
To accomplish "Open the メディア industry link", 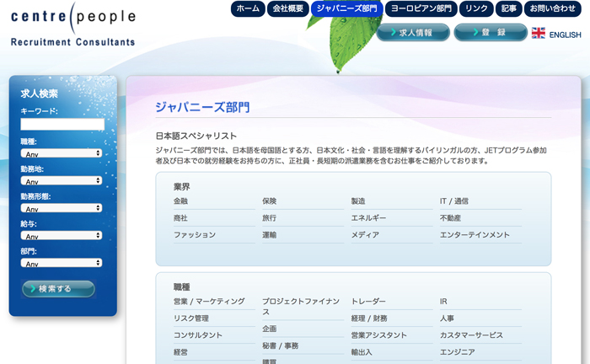I will click(365, 235).
